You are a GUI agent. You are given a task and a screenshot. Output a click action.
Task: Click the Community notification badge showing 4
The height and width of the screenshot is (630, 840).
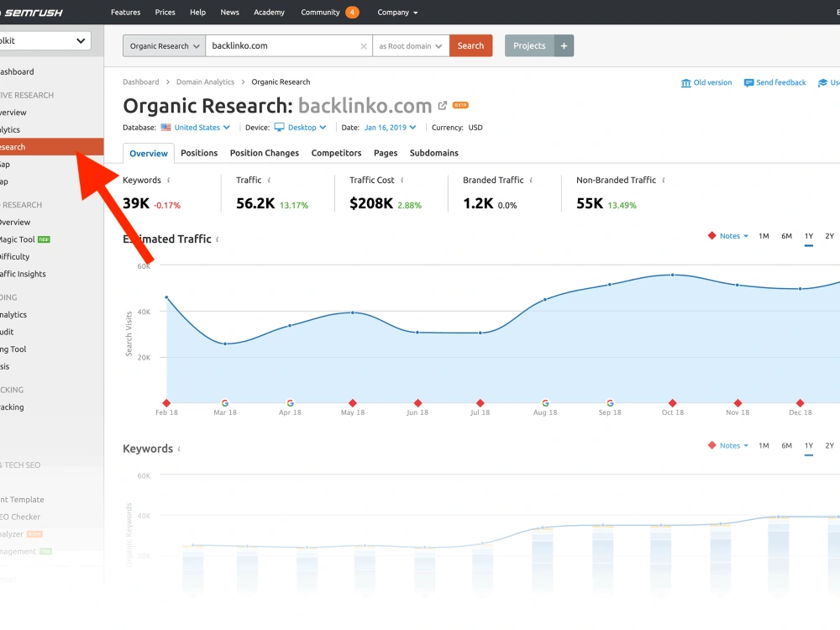352,12
